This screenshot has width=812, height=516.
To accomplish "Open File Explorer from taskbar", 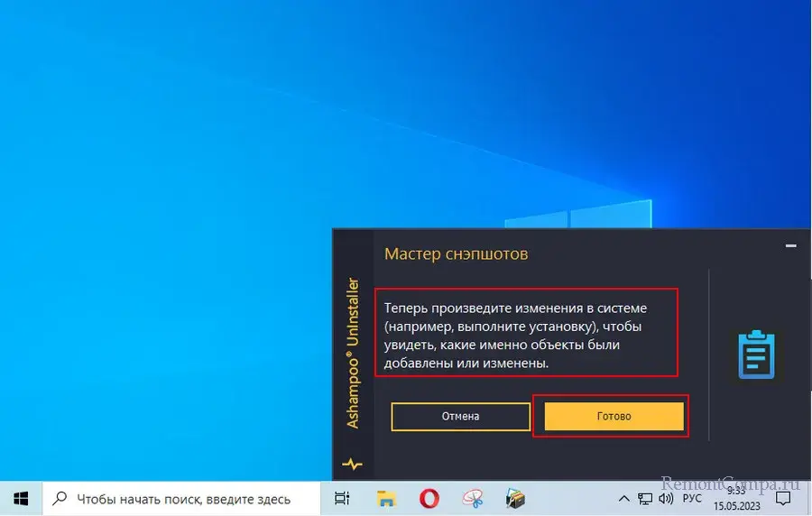I will (x=386, y=498).
